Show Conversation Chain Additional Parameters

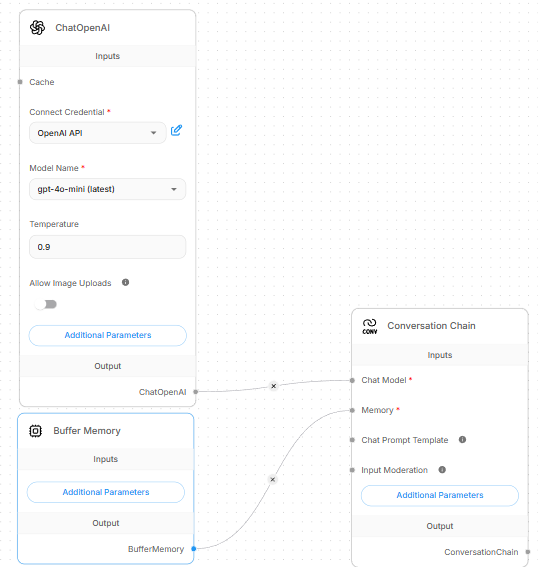(x=440, y=495)
